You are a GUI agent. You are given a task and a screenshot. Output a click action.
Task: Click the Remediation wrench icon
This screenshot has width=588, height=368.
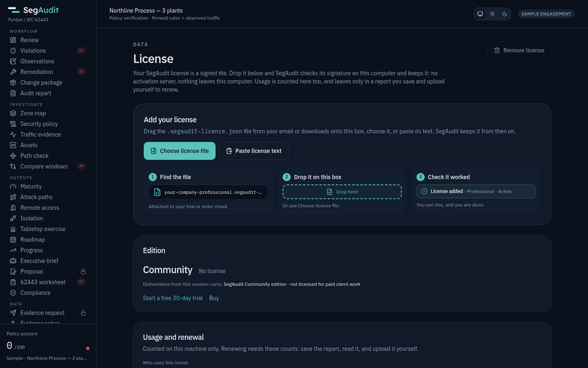click(13, 72)
